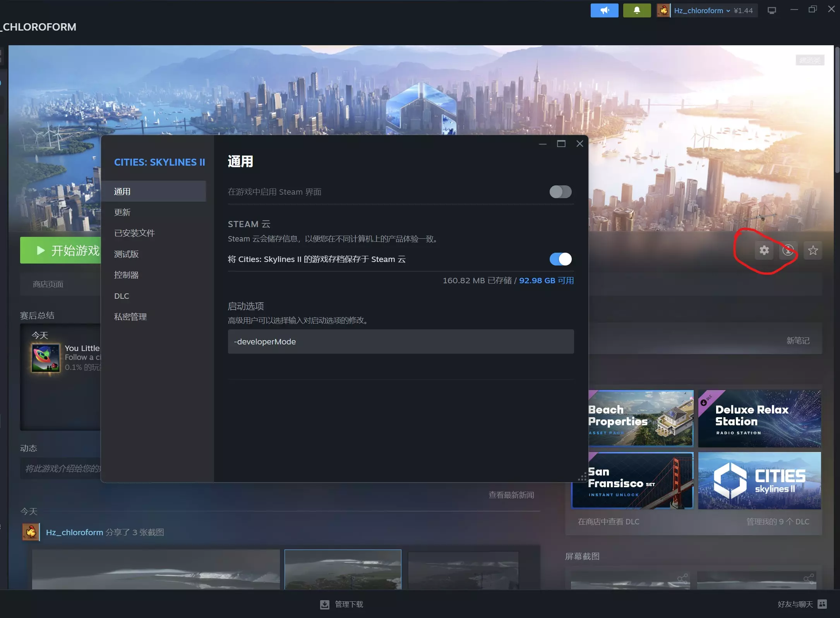Open friends and chat icon
The width and height of the screenshot is (840, 618).
point(822,604)
